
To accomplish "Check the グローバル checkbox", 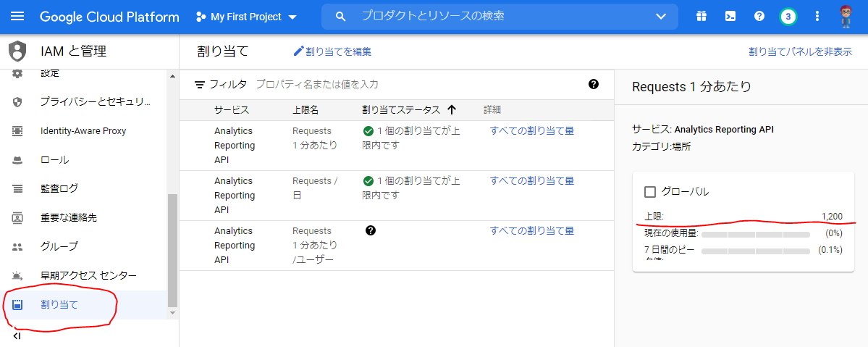I will point(650,192).
